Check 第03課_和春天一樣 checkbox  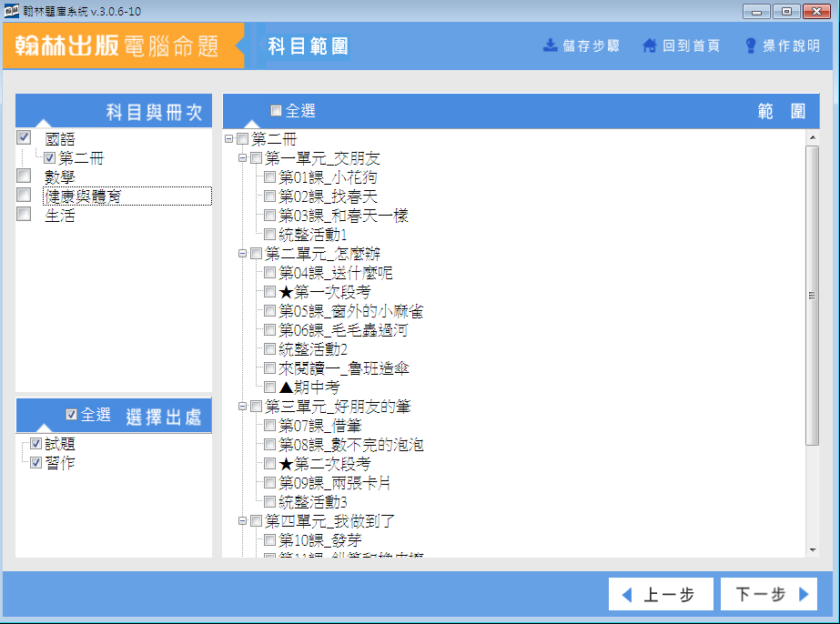[x=270, y=216]
